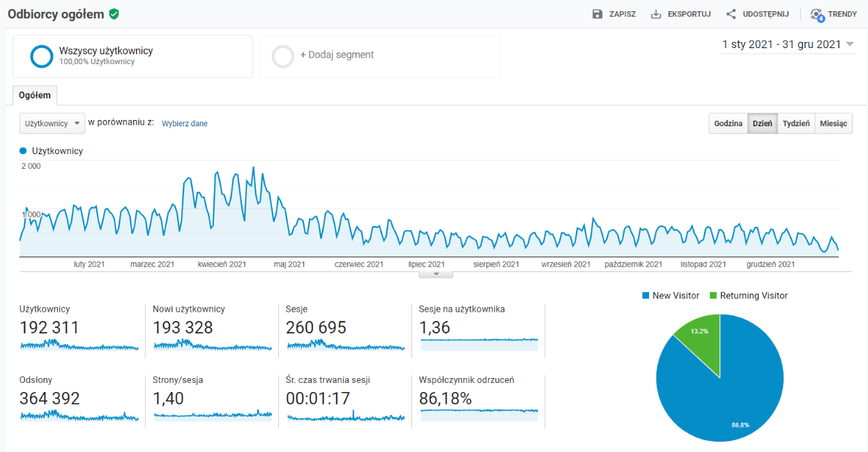Click the Udostępnij share icon

[731, 14]
